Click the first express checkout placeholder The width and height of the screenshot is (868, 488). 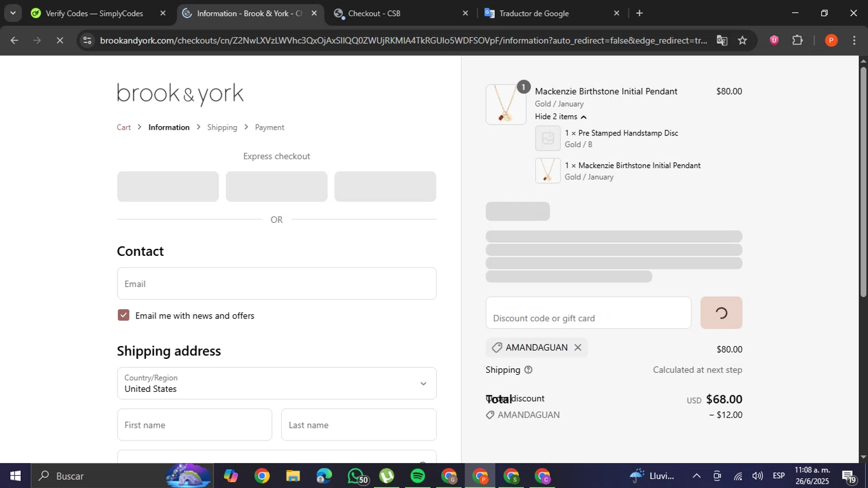point(168,186)
